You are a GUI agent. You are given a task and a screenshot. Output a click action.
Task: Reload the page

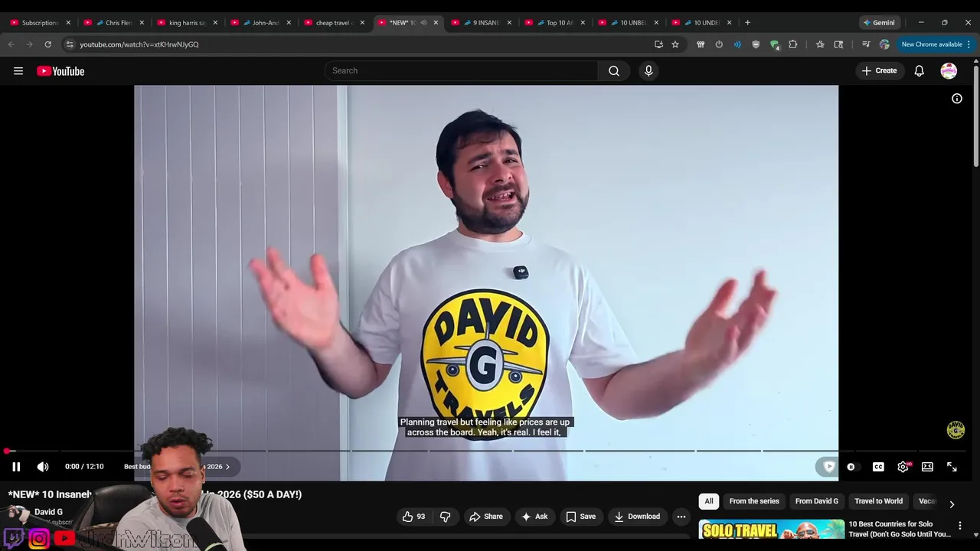(x=47, y=44)
